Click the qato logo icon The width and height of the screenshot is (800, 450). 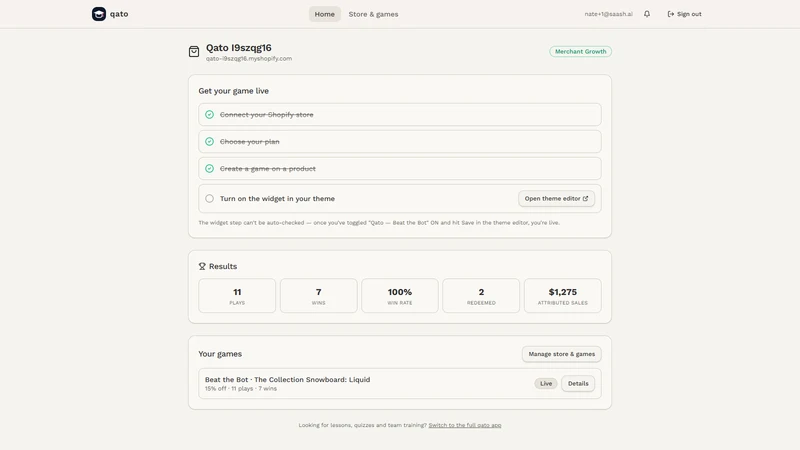coord(98,14)
